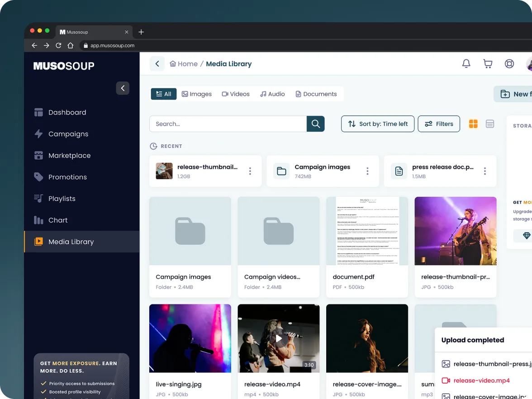Focus the Search input field

(x=228, y=124)
